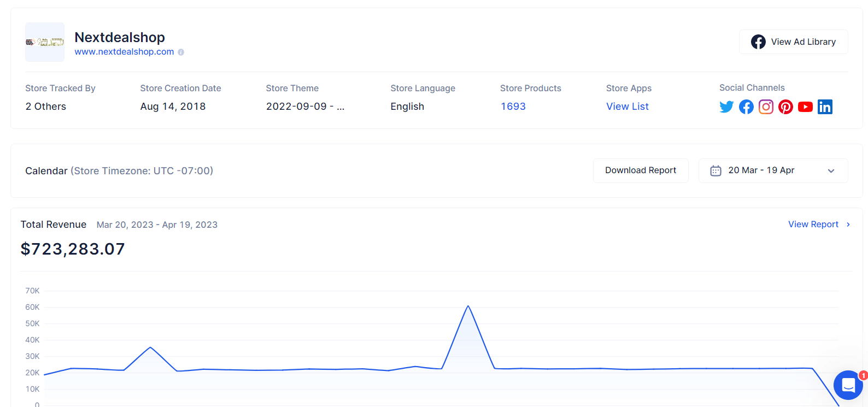Open the Twitter social channel icon
The image size is (868, 407).
point(726,107)
